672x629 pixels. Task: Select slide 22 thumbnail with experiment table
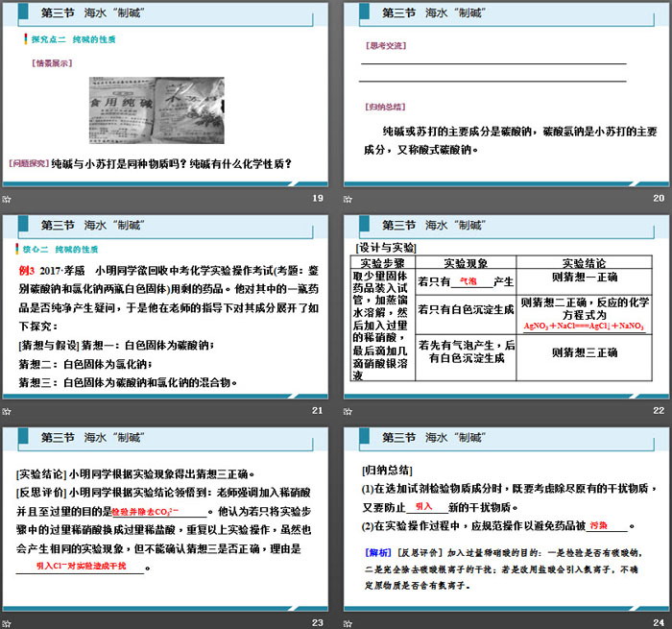coord(507,312)
